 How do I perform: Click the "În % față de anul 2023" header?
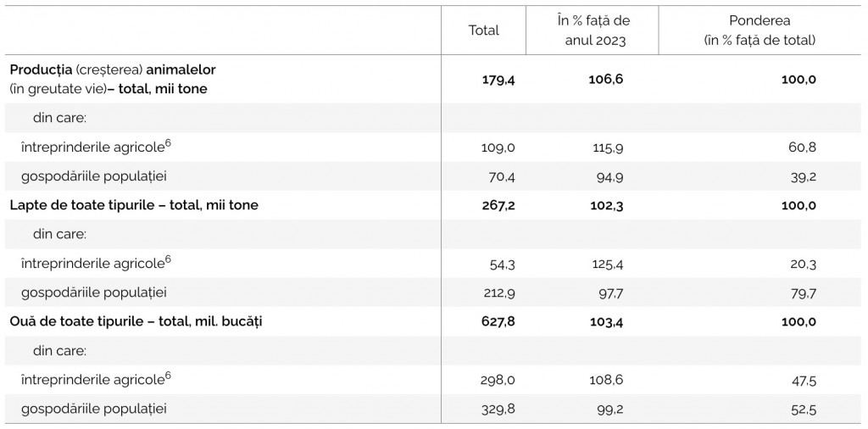(593, 31)
